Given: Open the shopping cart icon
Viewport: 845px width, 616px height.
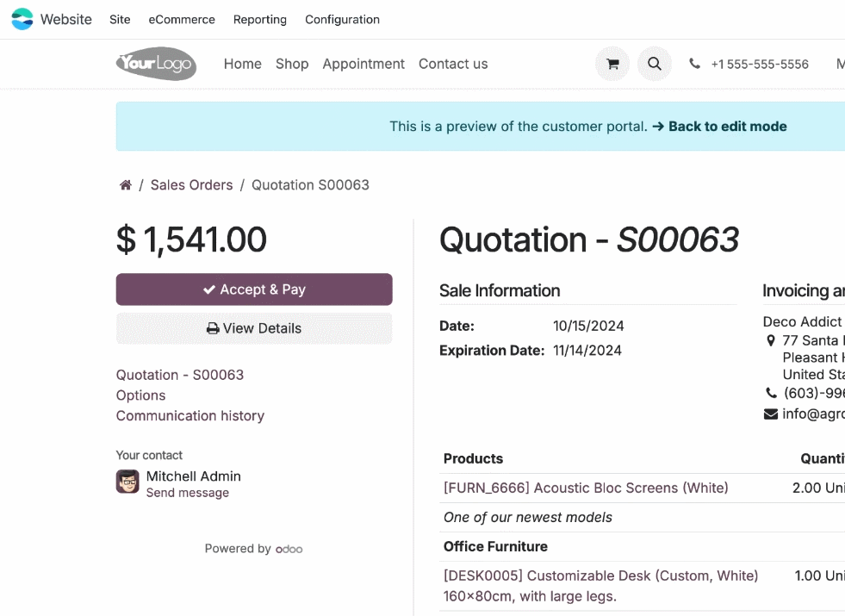Looking at the screenshot, I should point(612,64).
